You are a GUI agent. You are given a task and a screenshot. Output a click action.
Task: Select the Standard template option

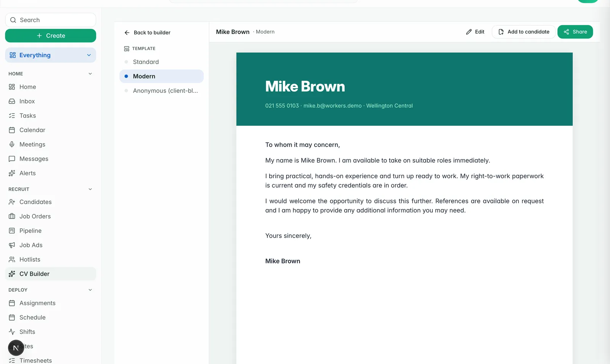pos(162,62)
